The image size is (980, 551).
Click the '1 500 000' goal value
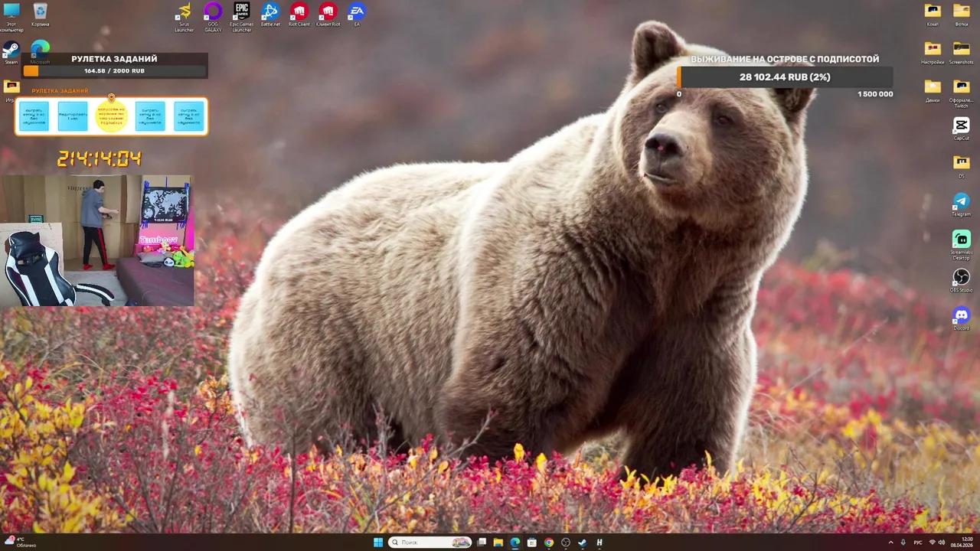[875, 94]
